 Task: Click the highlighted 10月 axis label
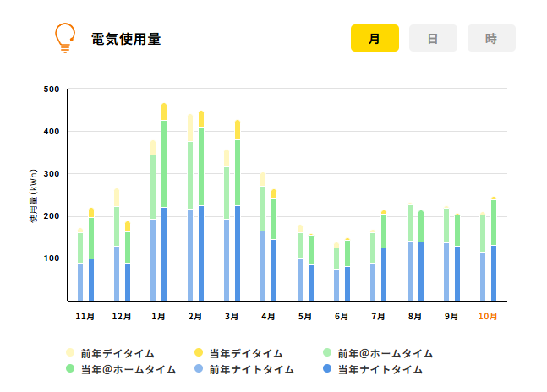488,316
